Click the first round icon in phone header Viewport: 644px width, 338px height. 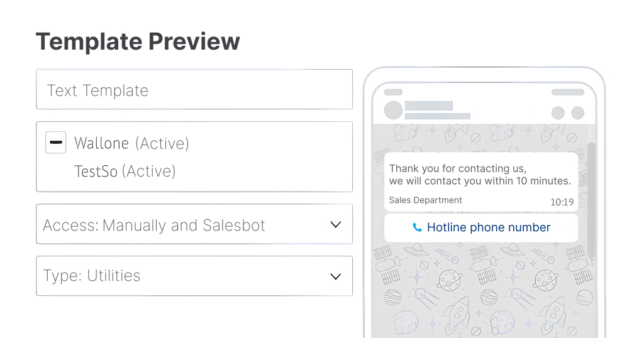557,113
